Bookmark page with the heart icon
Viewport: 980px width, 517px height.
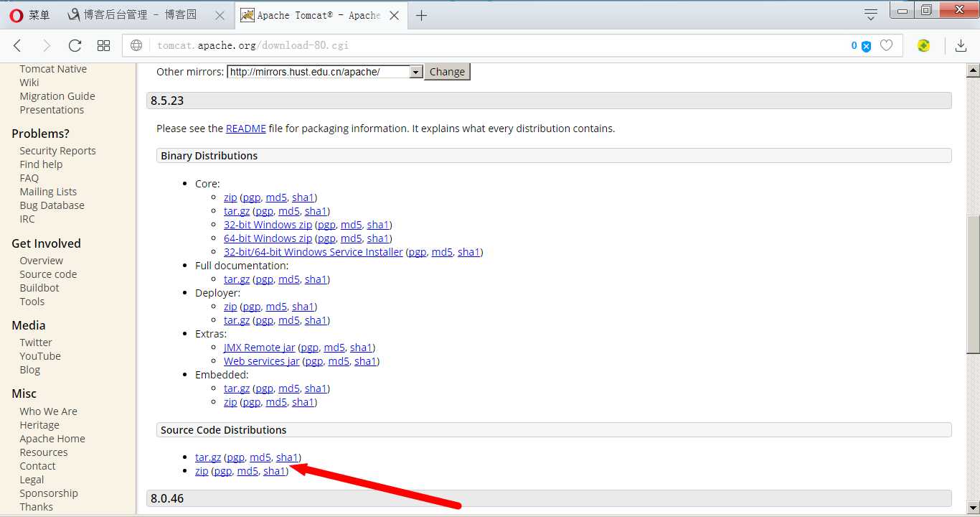point(886,46)
